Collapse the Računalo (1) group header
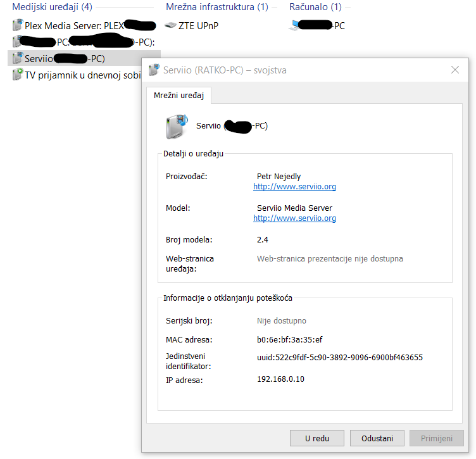476x459 pixels. (315, 7)
